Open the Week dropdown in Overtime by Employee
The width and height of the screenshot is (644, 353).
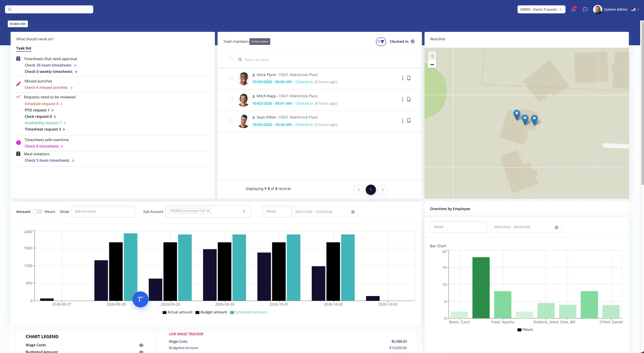(458, 227)
